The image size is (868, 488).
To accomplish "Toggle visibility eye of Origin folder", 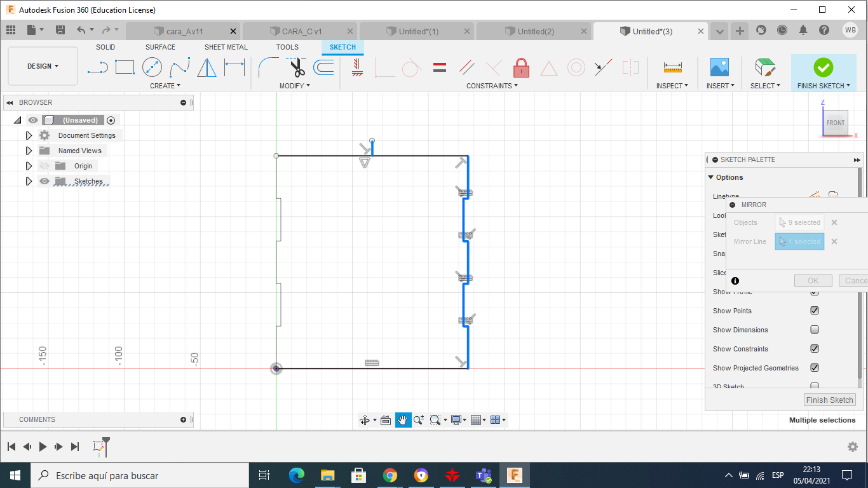I will click(x=44, y=166).
